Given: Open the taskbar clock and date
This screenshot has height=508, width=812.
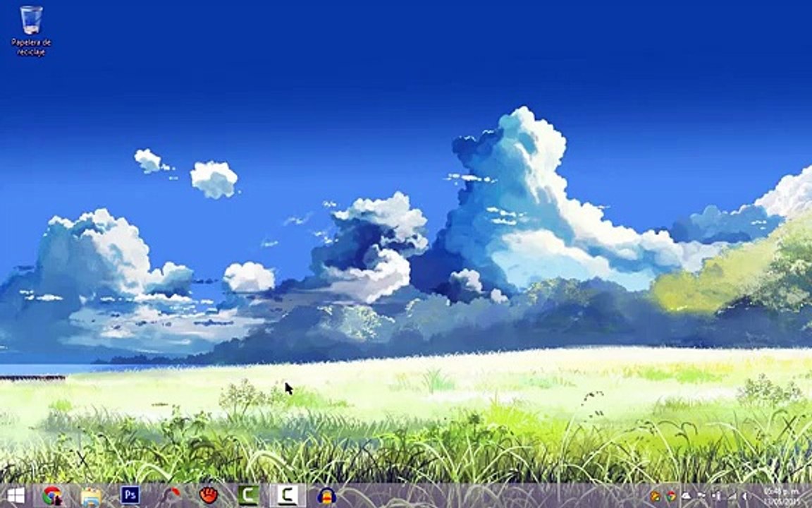Looking at the screenshot, I should (782, 496).
